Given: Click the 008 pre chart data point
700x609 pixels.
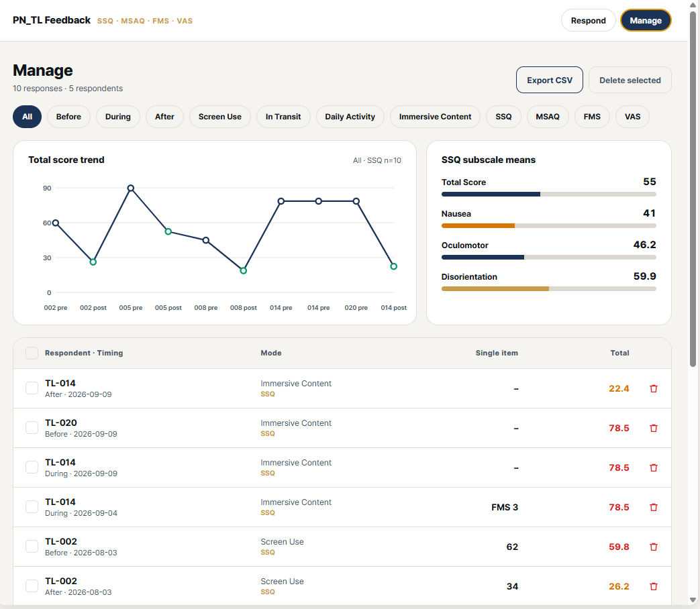Looking at the screenshot, I should click(206, 241).
